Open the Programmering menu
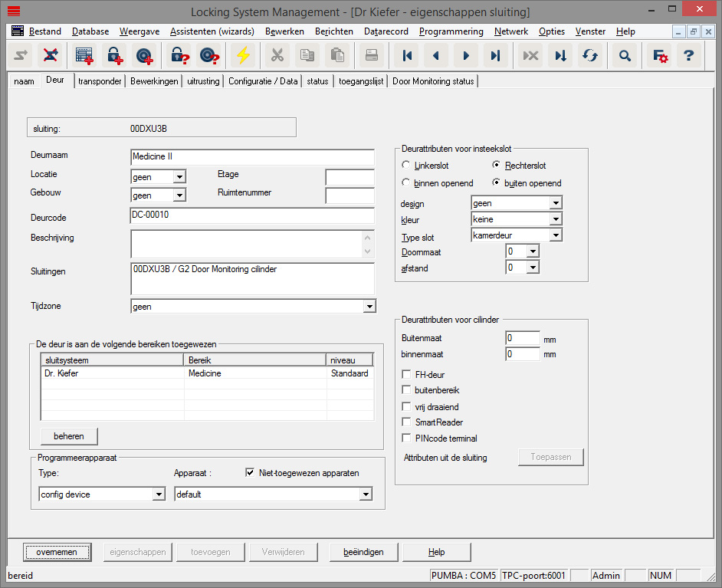 click(x=451, y=31)
